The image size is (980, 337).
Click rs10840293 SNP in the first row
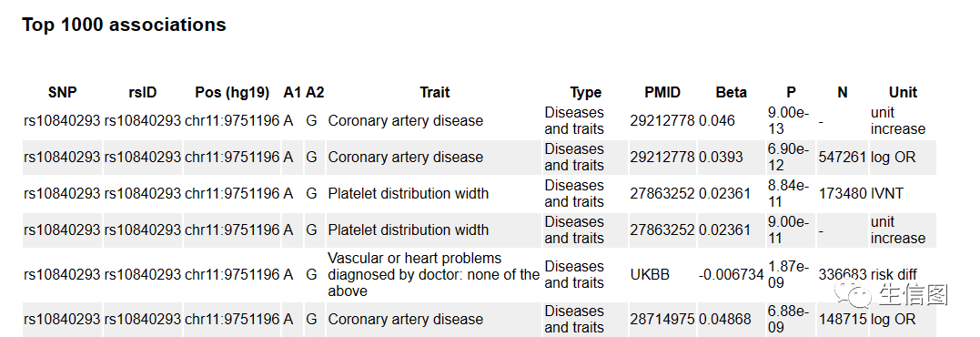click(x=62, y=120)
